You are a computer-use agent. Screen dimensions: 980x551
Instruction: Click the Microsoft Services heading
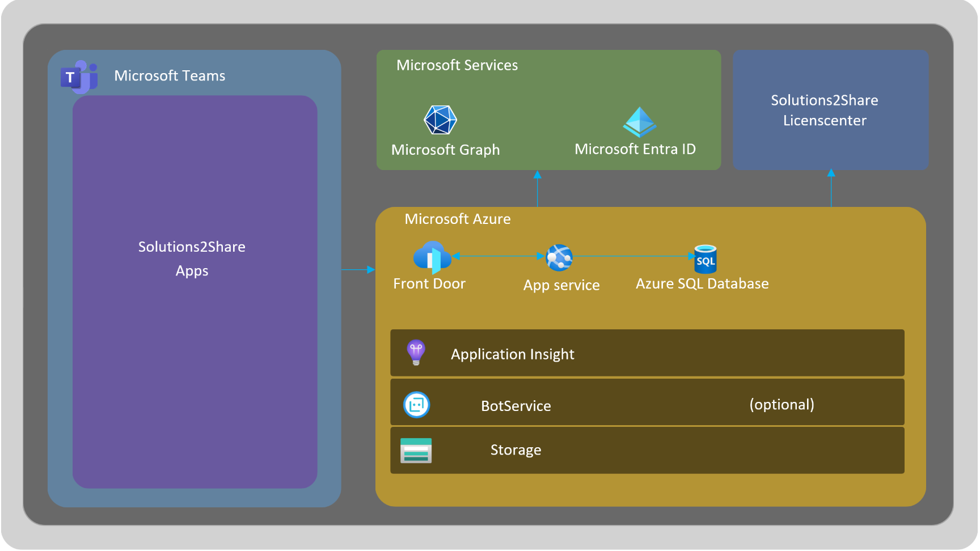457,65
